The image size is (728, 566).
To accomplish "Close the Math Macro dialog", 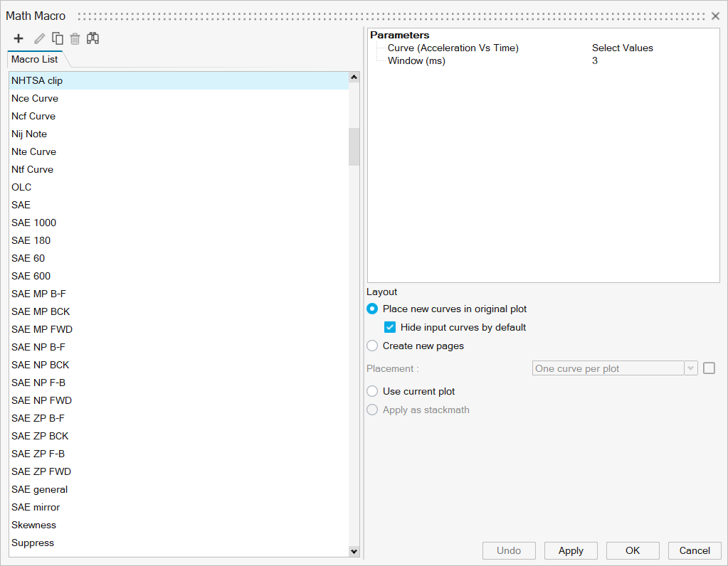I will (x=715, y=16).
